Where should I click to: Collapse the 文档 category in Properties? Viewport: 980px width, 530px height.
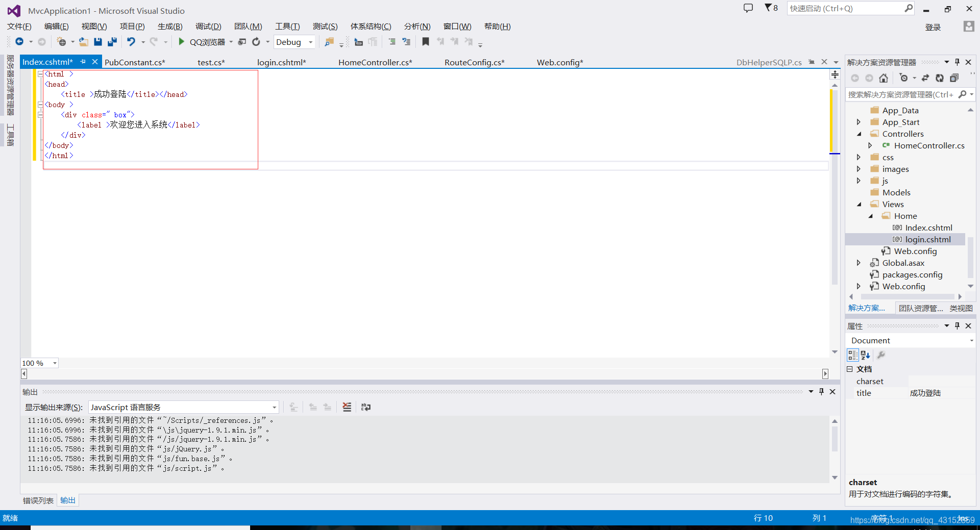click(850, 369)
